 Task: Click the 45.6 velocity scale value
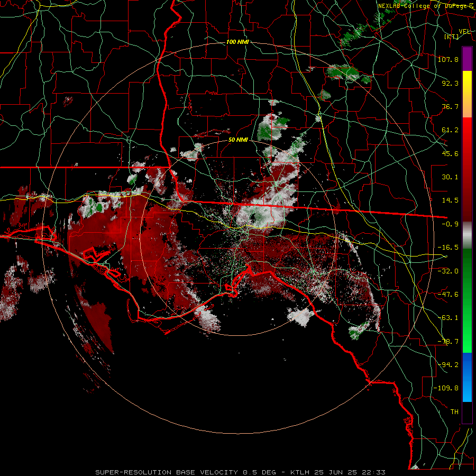point(450,153)
